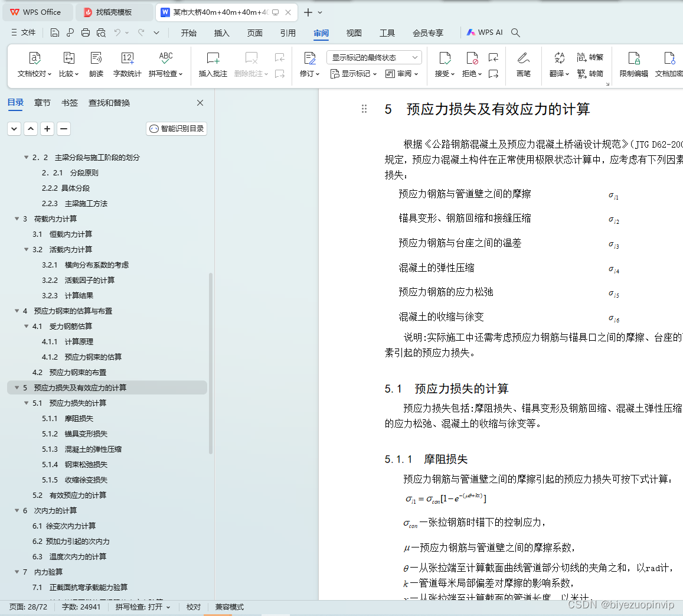Collapse the 2.2 主梁分段与施工阶段的划分 node
This screenshot has width=683, height=616.
tap(26, 157)
